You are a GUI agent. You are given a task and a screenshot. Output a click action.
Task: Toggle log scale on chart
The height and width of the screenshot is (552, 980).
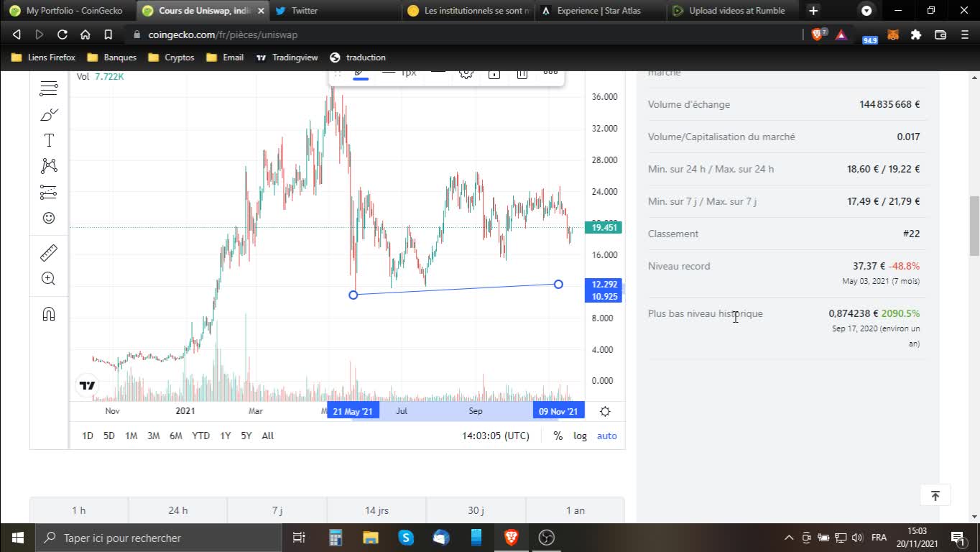click(x=580, y=436)
